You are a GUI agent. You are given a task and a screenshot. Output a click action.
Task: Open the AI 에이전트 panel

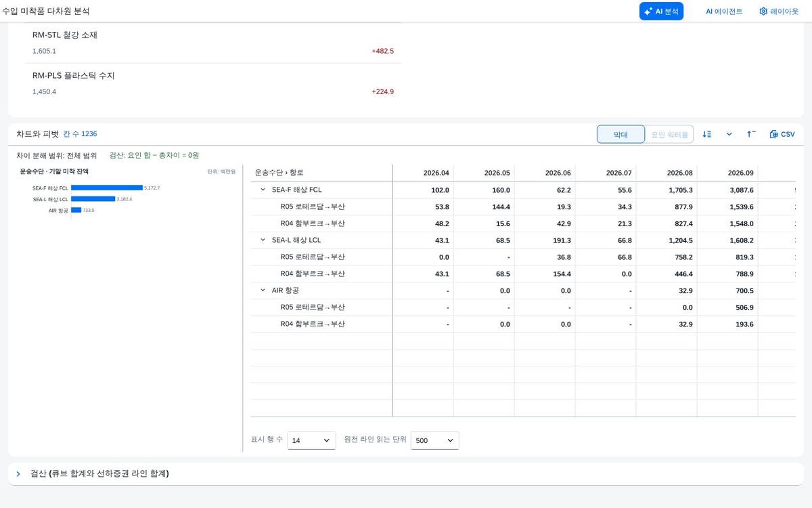(x=724, y=11)
